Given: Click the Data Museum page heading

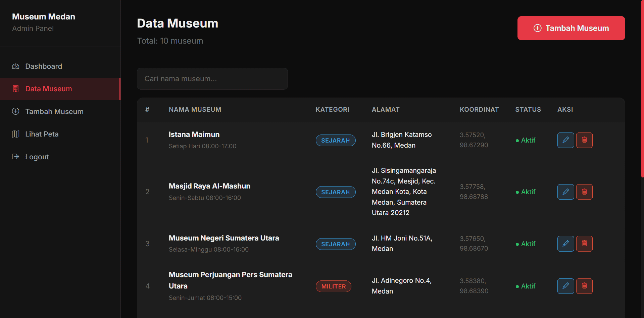Looking at the screenshot, I should coord(178,23).
